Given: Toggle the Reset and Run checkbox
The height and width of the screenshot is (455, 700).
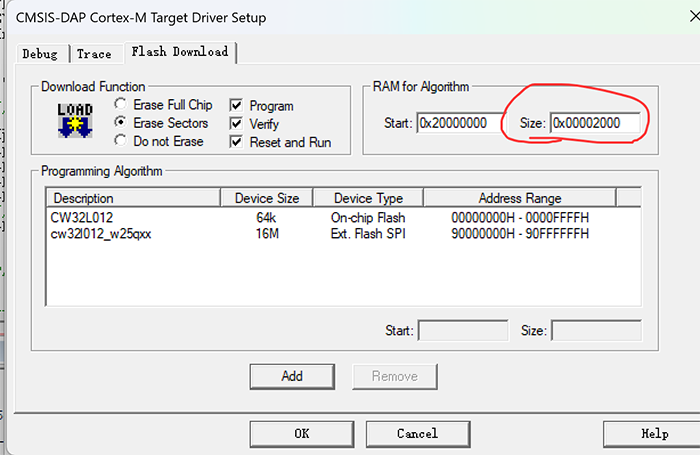Looking at the screenshot, I should 236,142.
